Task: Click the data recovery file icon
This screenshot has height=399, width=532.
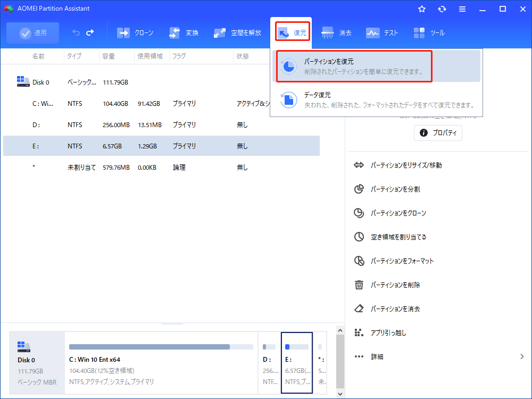Action: (x=289, y=100)
